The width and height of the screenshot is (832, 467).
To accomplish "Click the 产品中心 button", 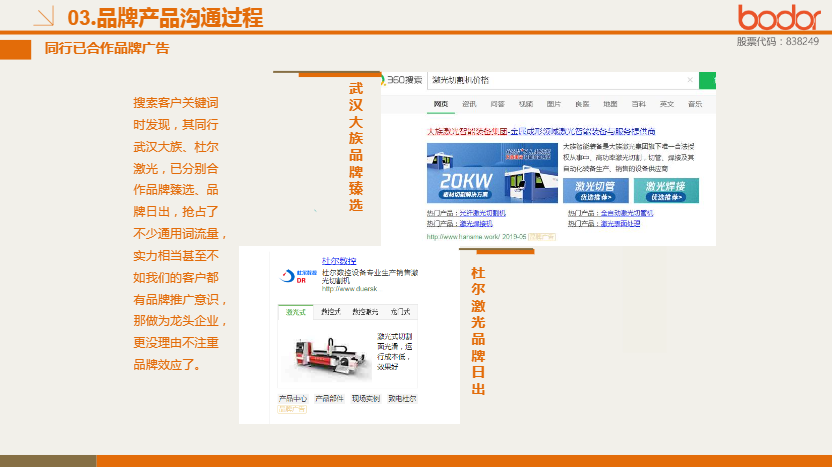I will tap(293, 399).
